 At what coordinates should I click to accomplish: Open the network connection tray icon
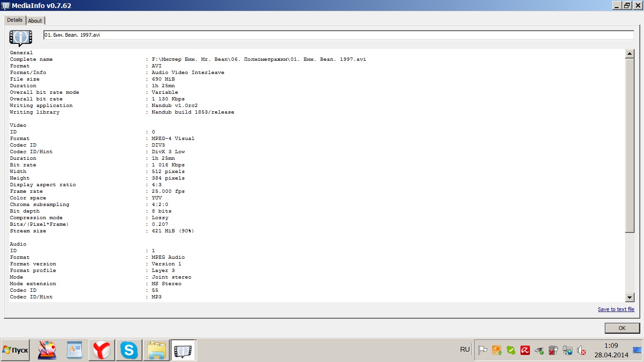(568, 350)
